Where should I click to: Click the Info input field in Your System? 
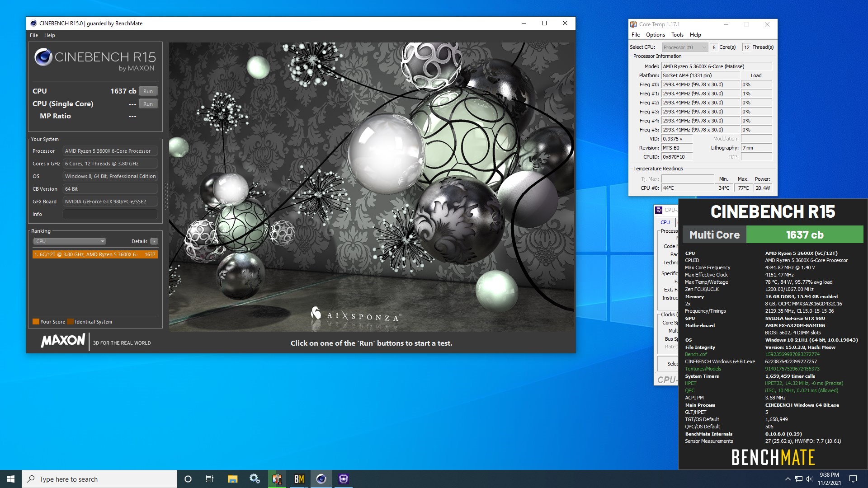110,214
